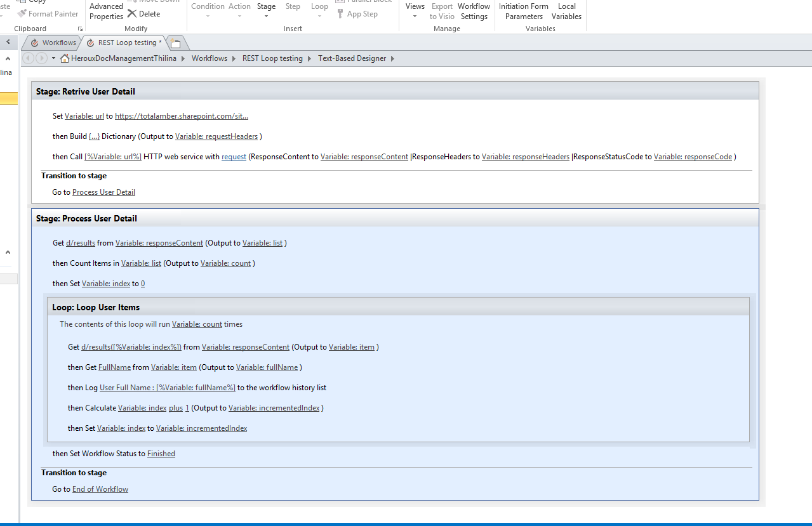The height and width of the screenshot is (526, 812).
Task: Click the End of Workflow link
Action: point(100,489)
